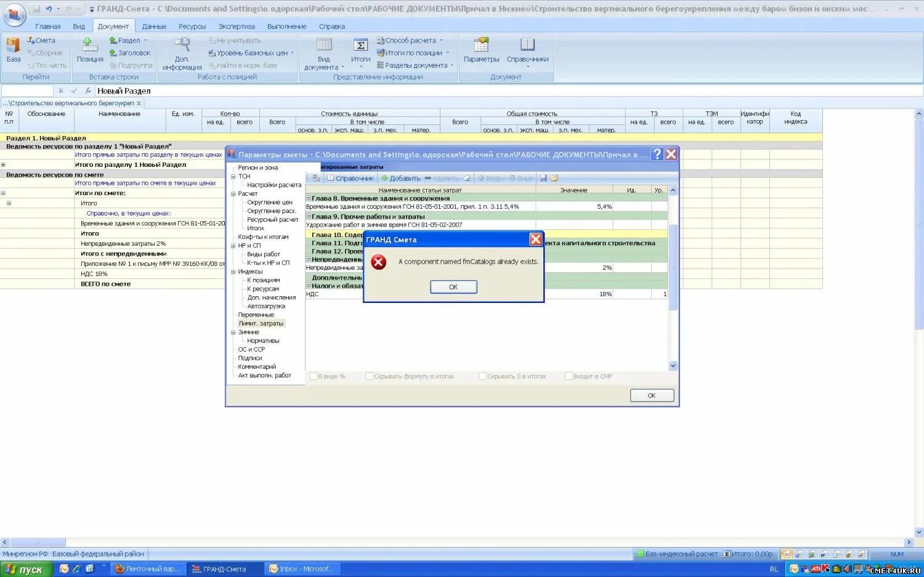
Task: Collapse the Индексы tree node
Action: click(233, 272)
